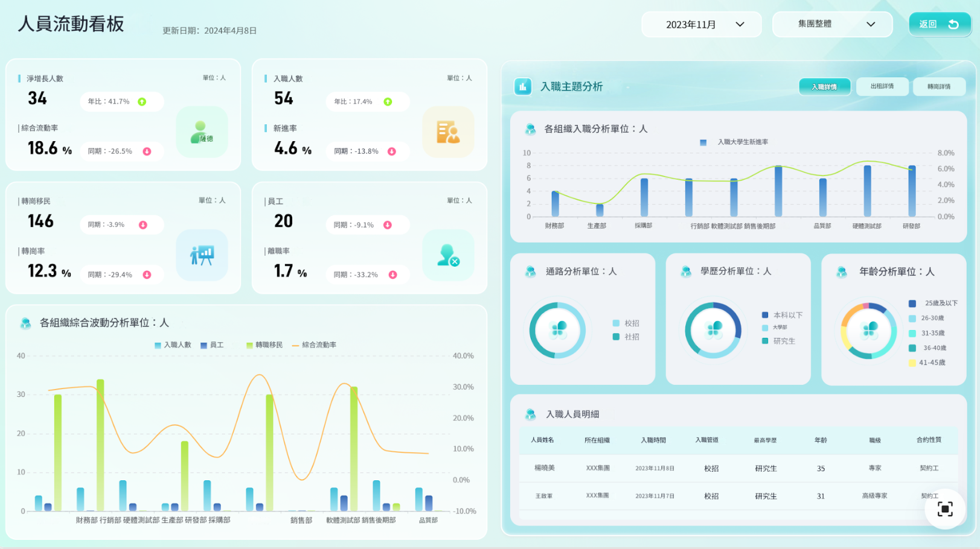The image size is (980, 549).
Task: Click the chevron arrow of 集團整體 selector
Action: click(871, 25)
